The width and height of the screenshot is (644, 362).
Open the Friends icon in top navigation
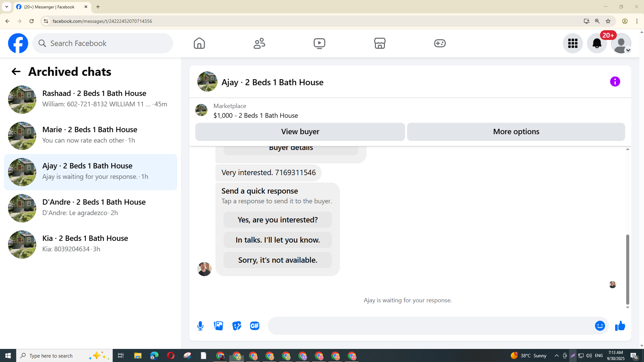pyautogui.click(x=259, y=43)
